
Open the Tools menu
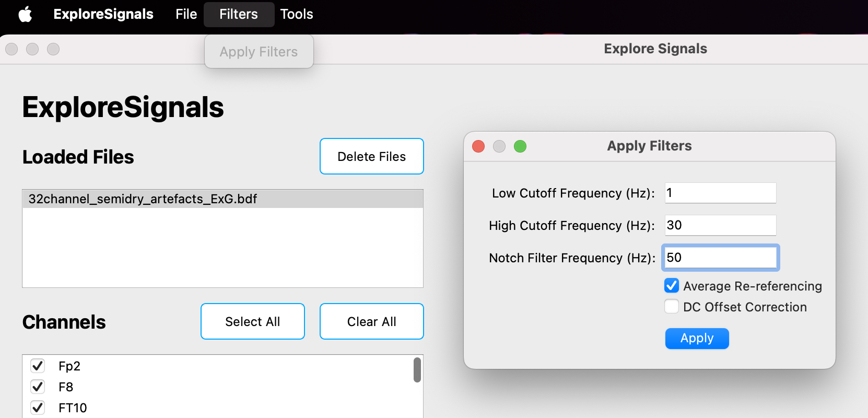pyautogui.click(x=297, y=14)
